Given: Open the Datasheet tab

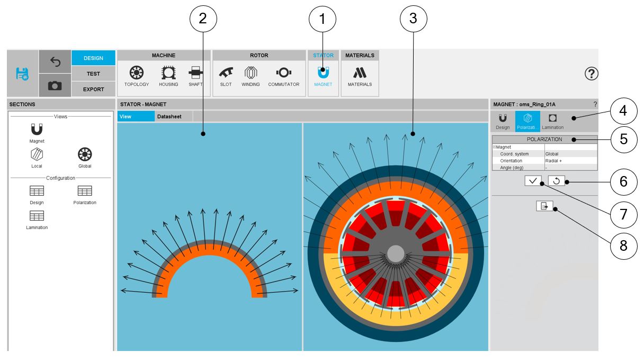Looking at the screenshot, I should point(169,117).
